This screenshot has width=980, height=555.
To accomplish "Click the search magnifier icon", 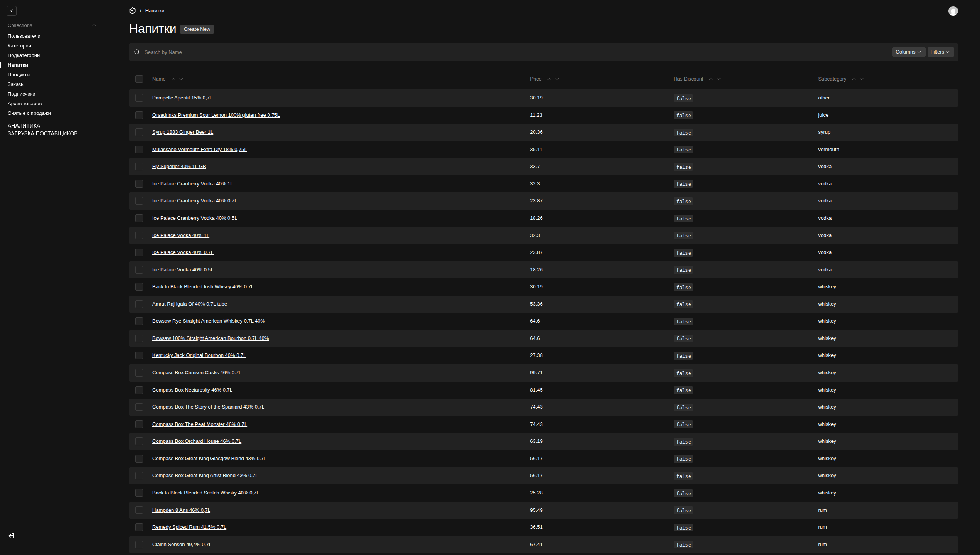I will pyautogui.click(x=137, y=52).
